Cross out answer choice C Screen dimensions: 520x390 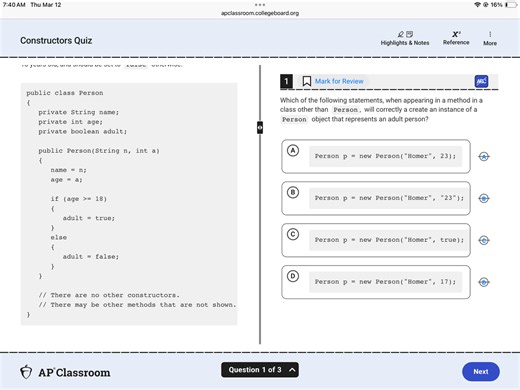pyautogui.click(x=484, y=240)
